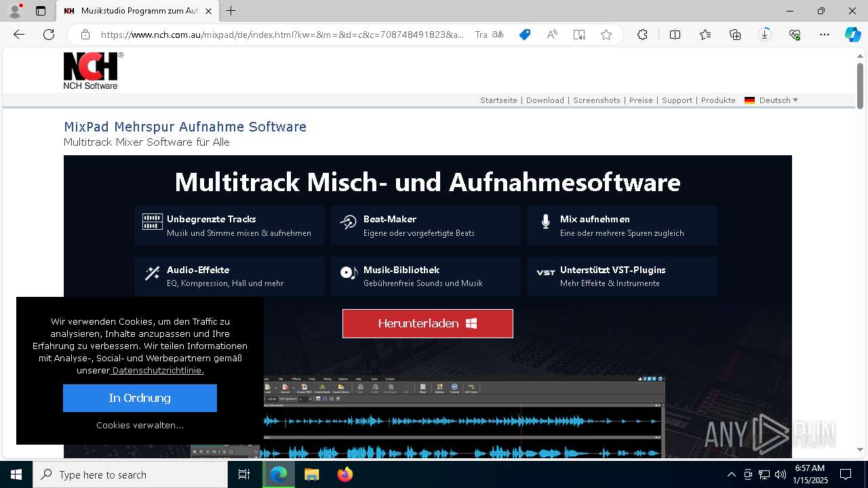Open network status tray icon
This screenshot has height=488, width=868.
point(764,474)
